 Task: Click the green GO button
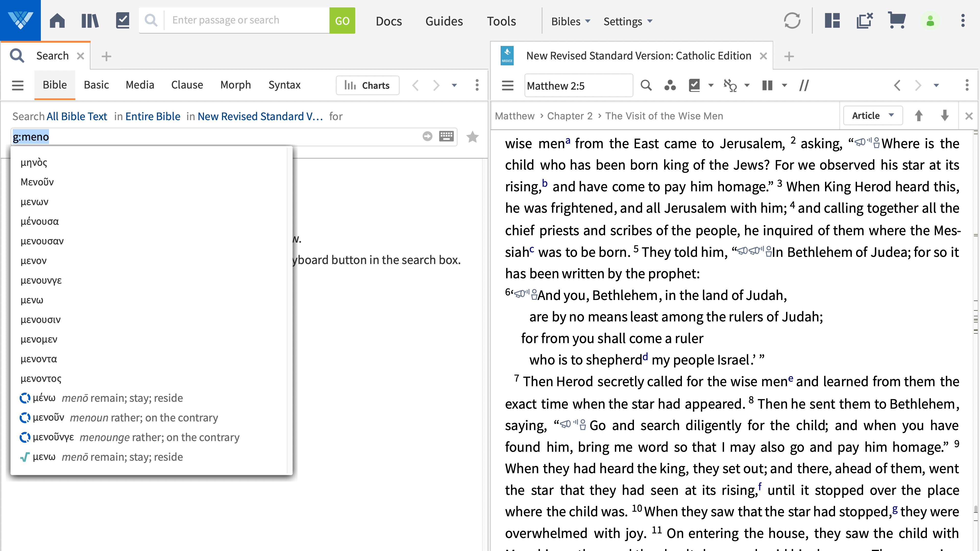click(342, 20)
